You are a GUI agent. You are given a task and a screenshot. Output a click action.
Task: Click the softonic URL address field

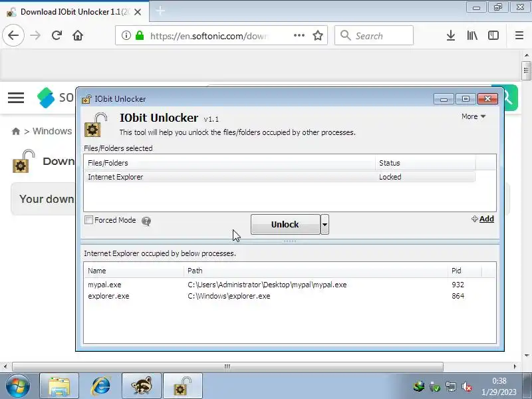[x=210, y=36]
